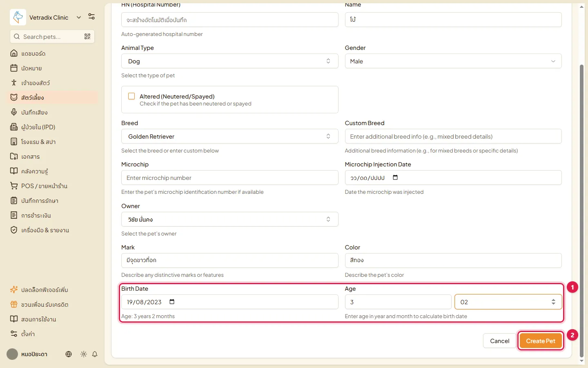Open นัดหมาย appointments menu
The image size is (588, 368).
[x=52, y=68]
